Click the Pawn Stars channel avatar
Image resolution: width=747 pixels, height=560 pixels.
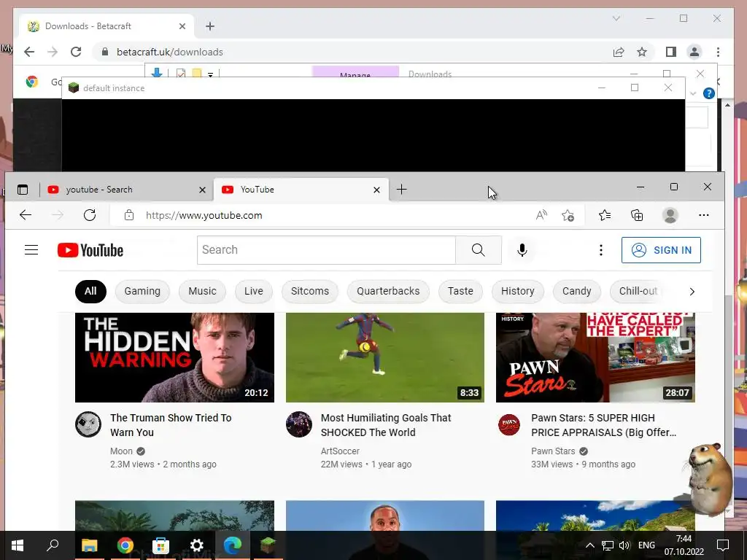(x=508, y=424)
